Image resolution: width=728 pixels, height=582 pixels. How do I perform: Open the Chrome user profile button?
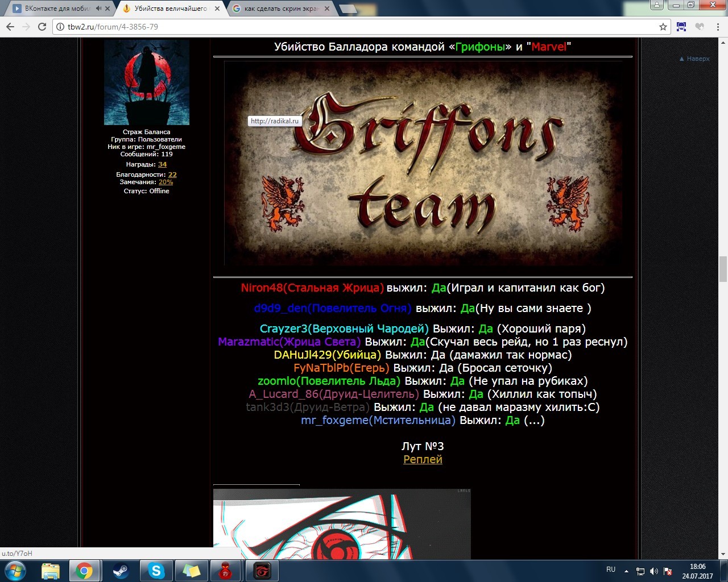657,5
